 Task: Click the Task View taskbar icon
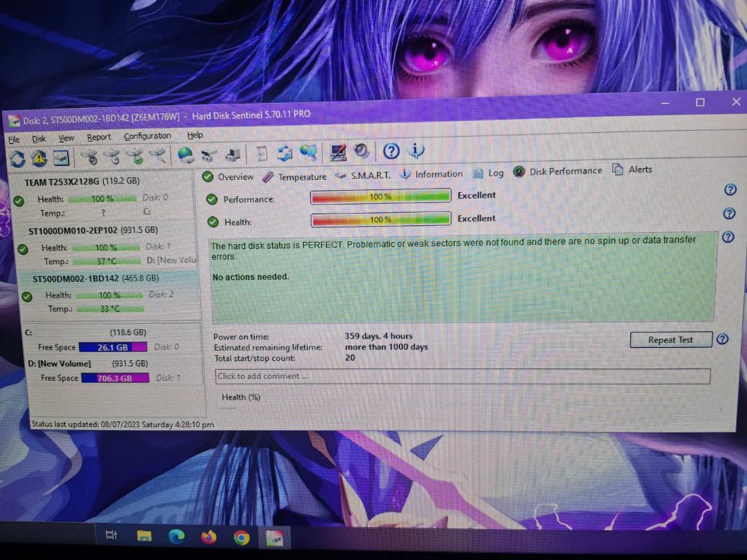click(x=111, y=534)
